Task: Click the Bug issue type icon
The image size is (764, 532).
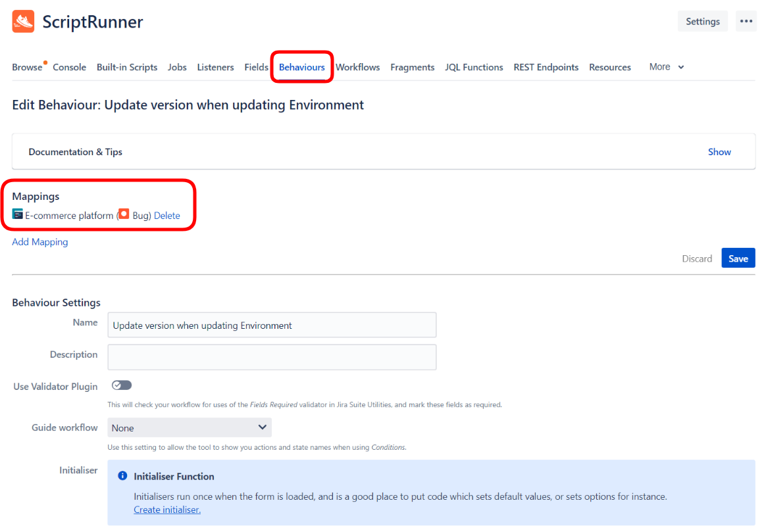Action: point(124,214)
